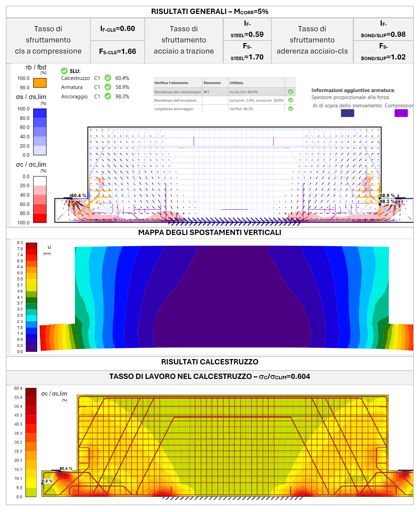Select the 'Resistenza del calcestruzzo' table row

[224, 92]
